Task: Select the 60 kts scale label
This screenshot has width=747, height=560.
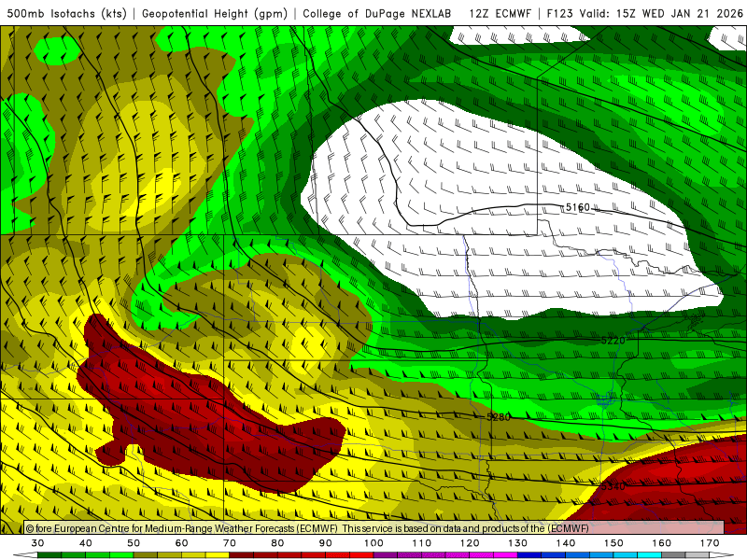Action: click(x=181, y=543)
